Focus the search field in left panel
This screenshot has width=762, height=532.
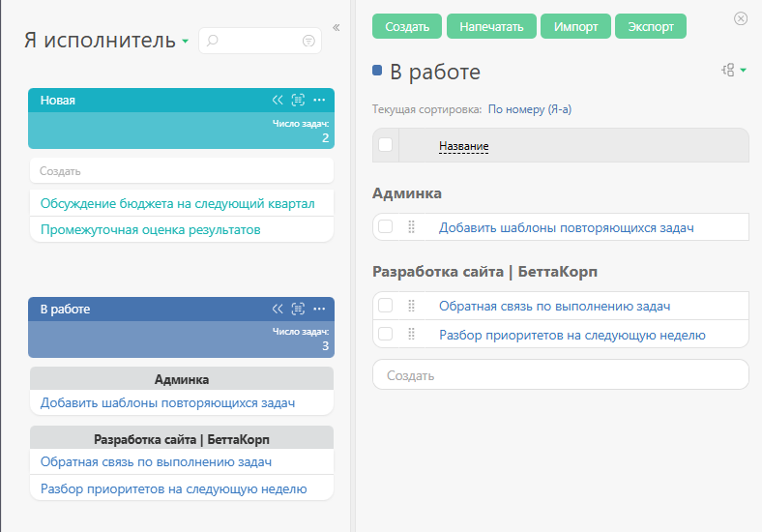pyautogui.click(x=260, y=41)
